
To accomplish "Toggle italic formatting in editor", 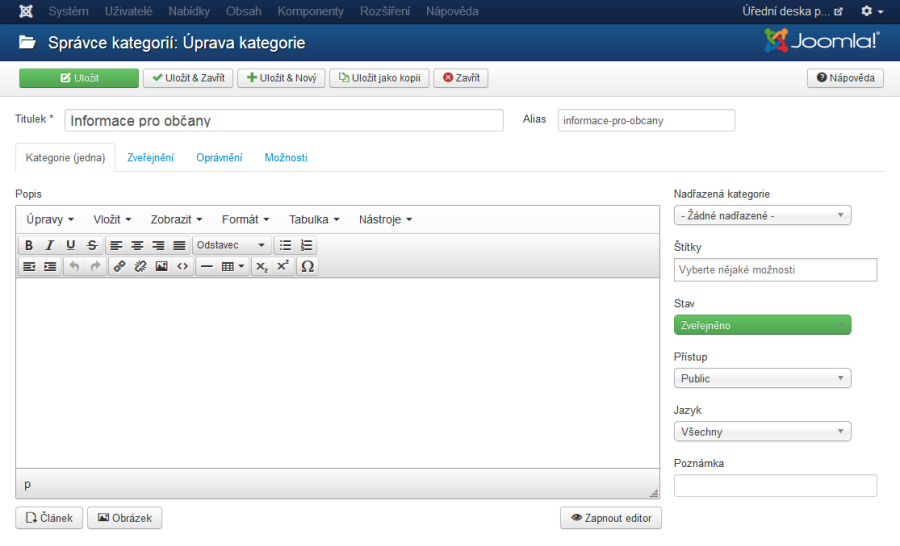I will click(x=50, y=246).
